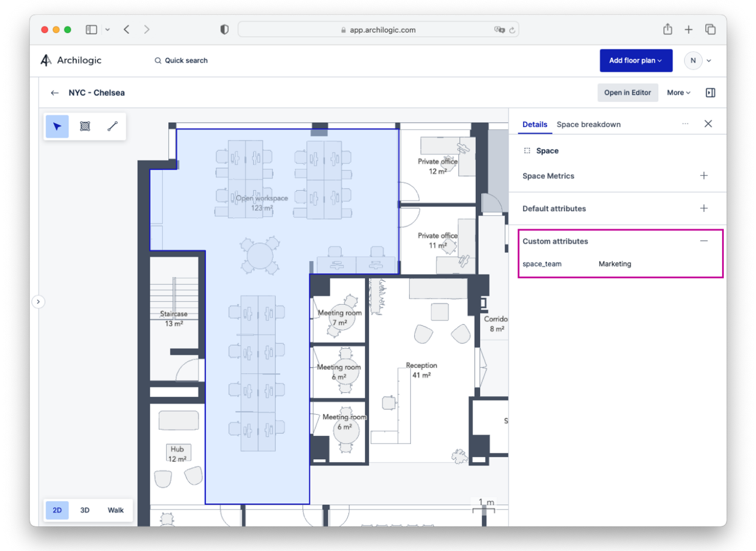Toggle the right side panel icon

710,93
